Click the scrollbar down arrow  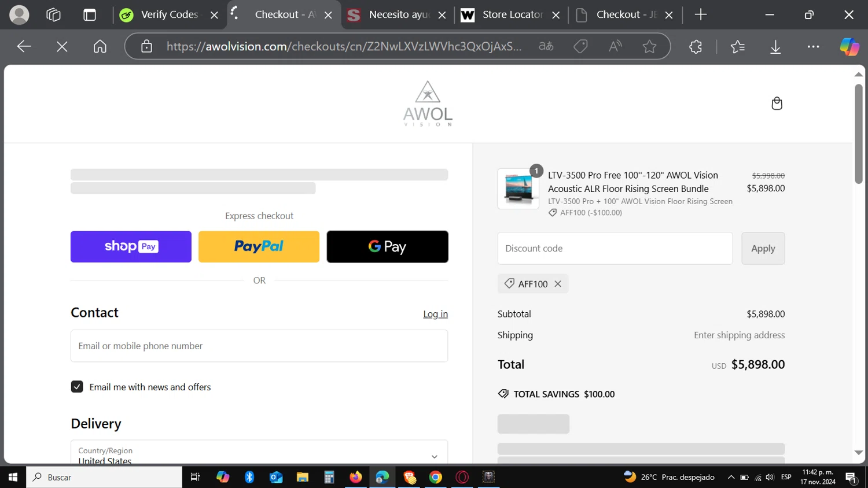(859, 453)
